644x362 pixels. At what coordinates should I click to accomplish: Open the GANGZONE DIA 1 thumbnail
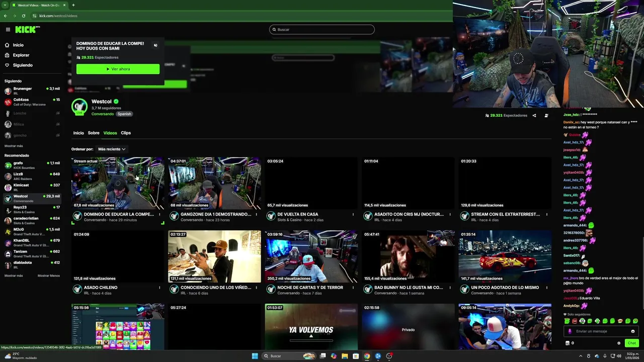pos(214,183)
